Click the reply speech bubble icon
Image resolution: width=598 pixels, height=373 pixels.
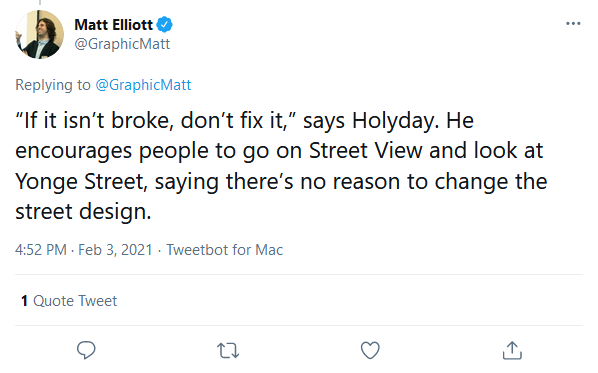[86, 350]
